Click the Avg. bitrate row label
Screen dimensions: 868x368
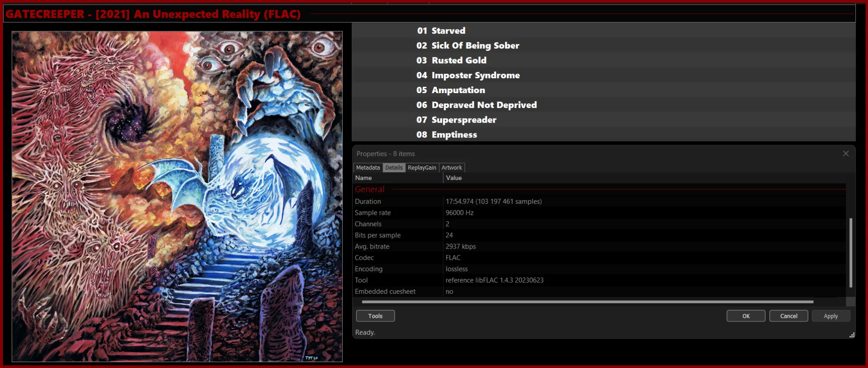(372, 247)
